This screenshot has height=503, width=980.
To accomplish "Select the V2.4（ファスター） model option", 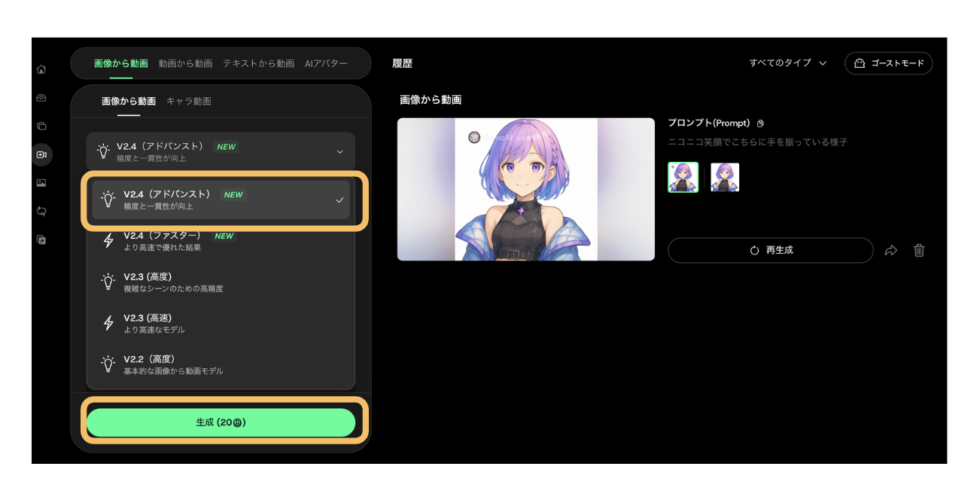I will (221, 241).
